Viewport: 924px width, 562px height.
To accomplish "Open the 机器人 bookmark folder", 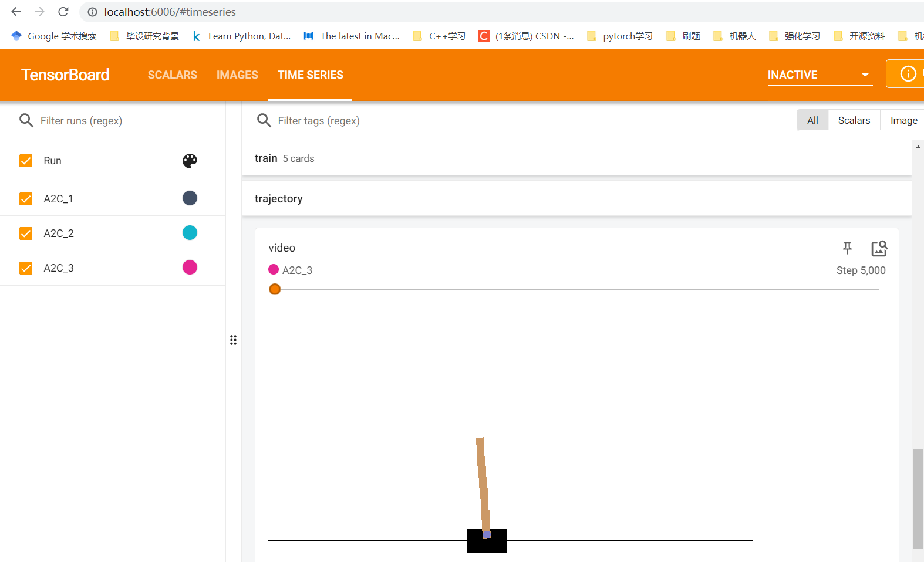I will coord(734,36).
